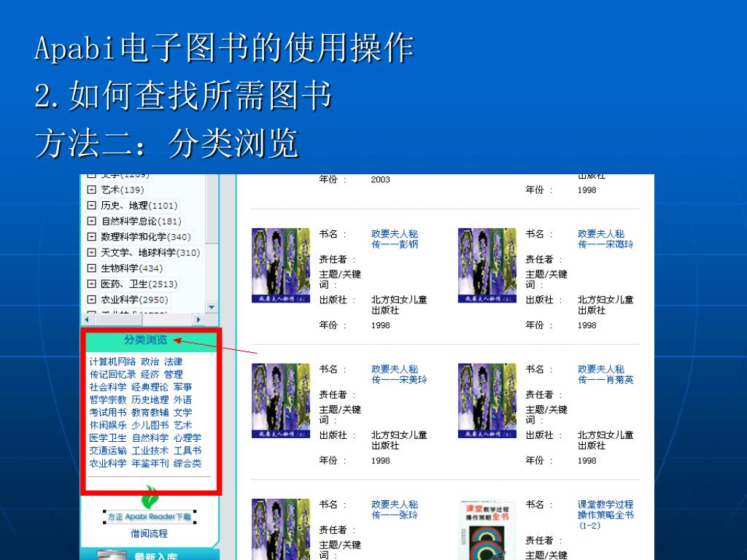Browse the 交通运输 category

pos(108,451)
